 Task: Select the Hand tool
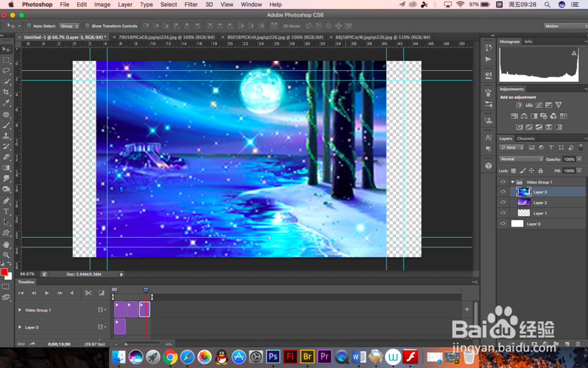pos(6,244)
